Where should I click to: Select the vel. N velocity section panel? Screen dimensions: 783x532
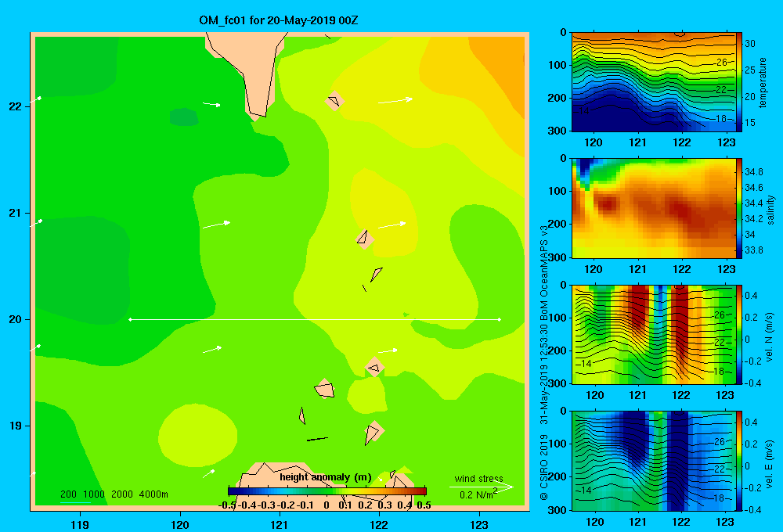click(x=654, y=334)
